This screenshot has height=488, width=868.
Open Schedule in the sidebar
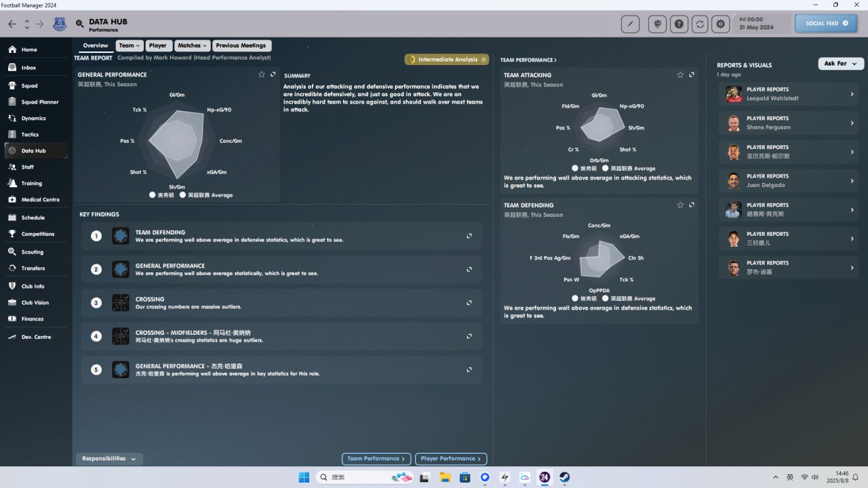coord(36,218)
